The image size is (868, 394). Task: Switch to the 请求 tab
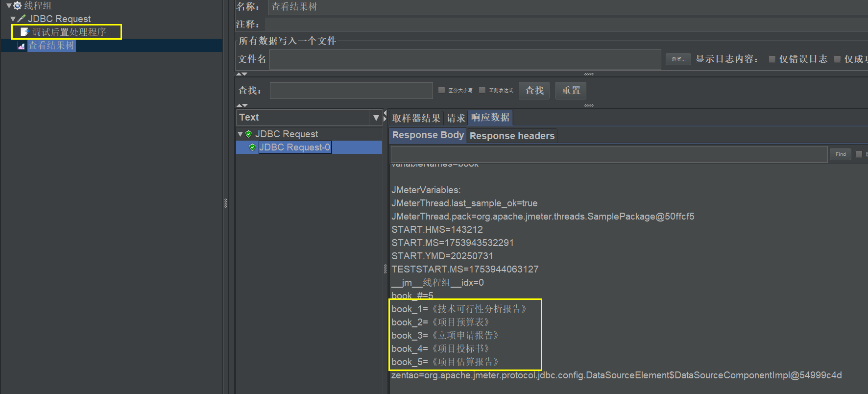click(456, 118)
